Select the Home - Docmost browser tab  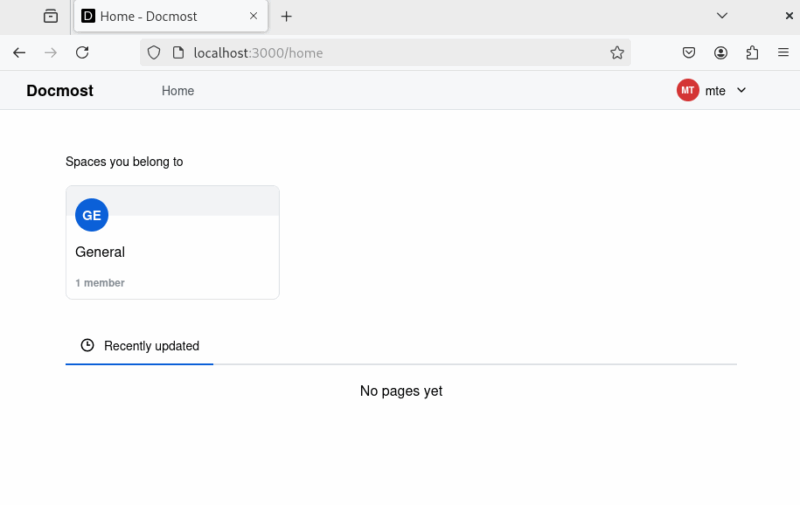coord(160,16)
